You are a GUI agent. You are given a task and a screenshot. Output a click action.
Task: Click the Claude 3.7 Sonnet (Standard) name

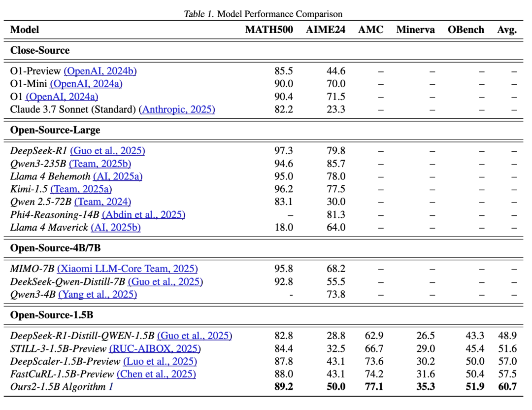tap(73, 109)
